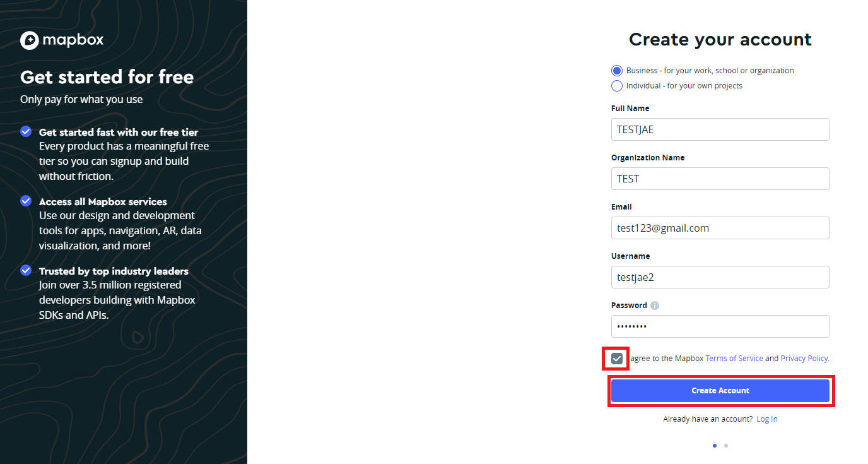
Task: Click 'Business - for your work, school or organization' label
Action: pos(710,71)
